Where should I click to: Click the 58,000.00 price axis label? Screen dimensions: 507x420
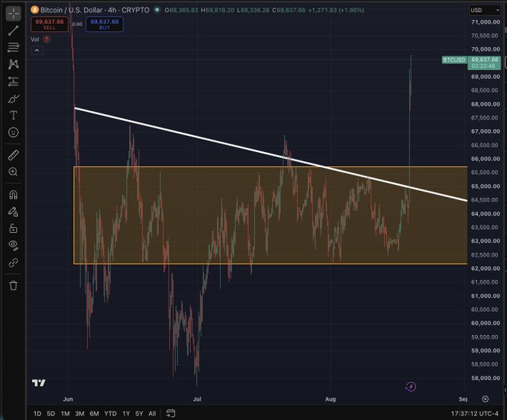[x=485, y=378]
